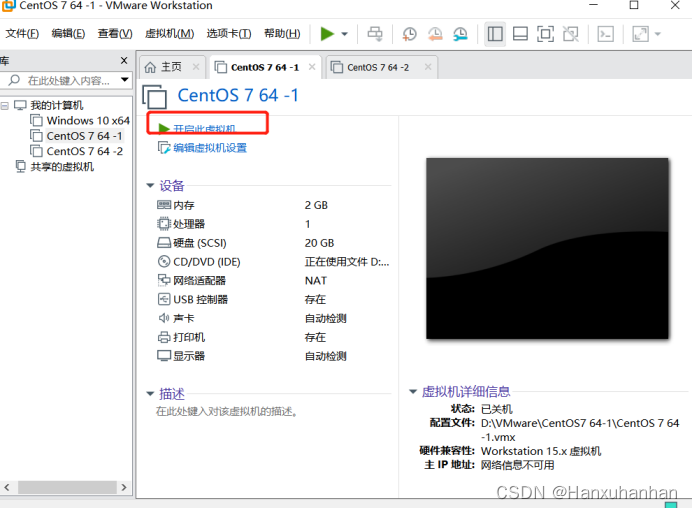This screenshot has height=509, width=692.
Task: Click the Unity mode toolbar icon
Action: click(571, 34)
